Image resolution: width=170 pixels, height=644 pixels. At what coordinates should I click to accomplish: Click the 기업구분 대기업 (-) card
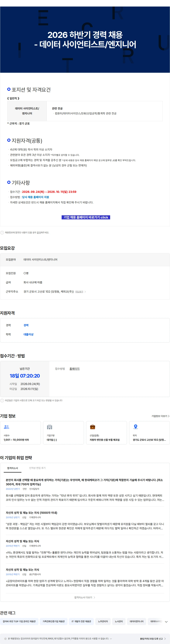[63, 433]
